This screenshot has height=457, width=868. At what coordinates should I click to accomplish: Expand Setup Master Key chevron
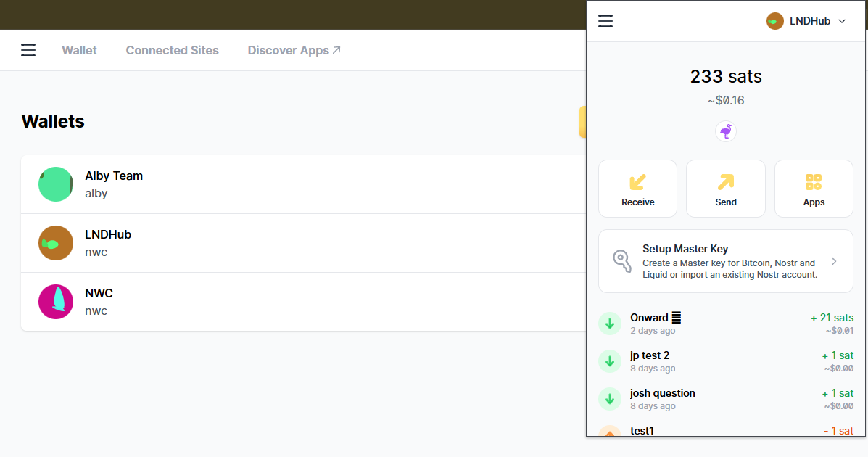pyautogui.click(x=834, y=261)
